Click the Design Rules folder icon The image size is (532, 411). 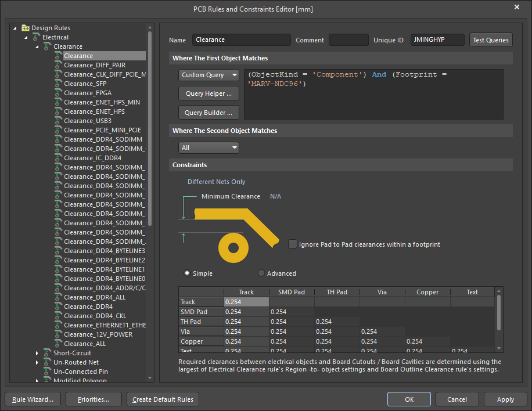coord(26,28)
